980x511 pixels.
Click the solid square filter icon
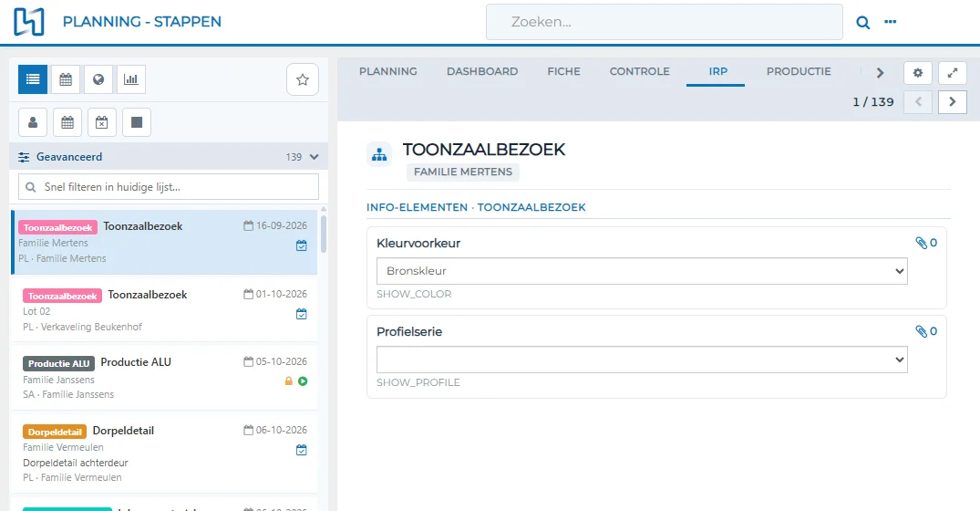136,122
